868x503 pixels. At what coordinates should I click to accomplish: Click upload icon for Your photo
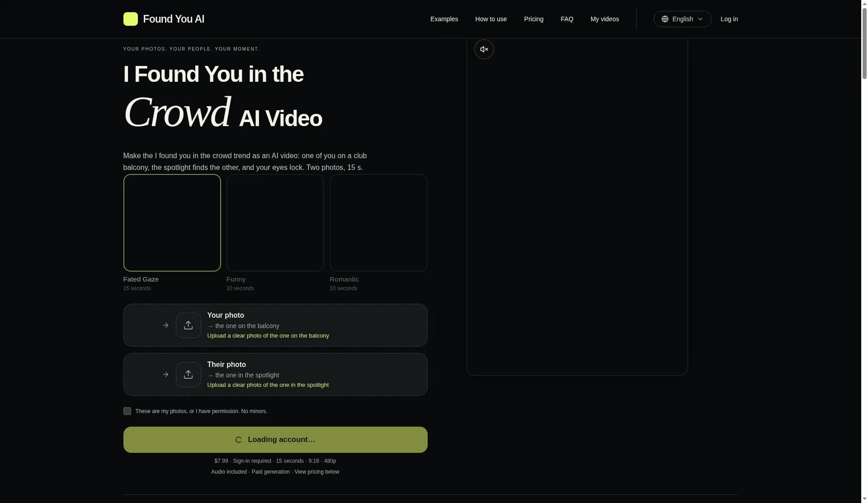[x=188, y=325]
